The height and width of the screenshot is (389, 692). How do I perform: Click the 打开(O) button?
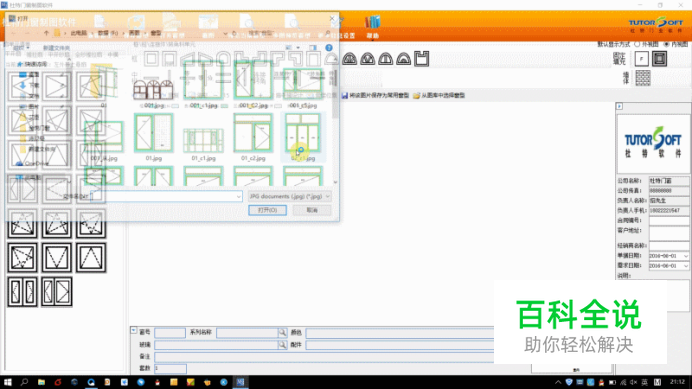267,210
